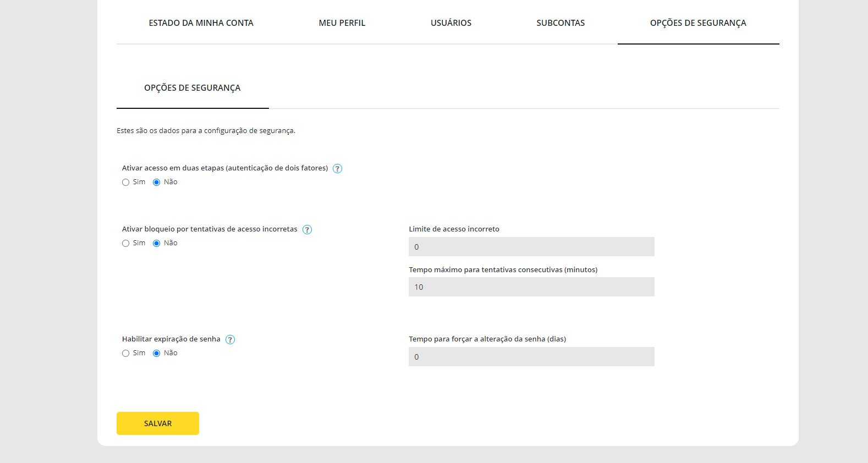Focus the Limite de acesso incorreto field
868x463 pixels.
click(x=531, y=247)
